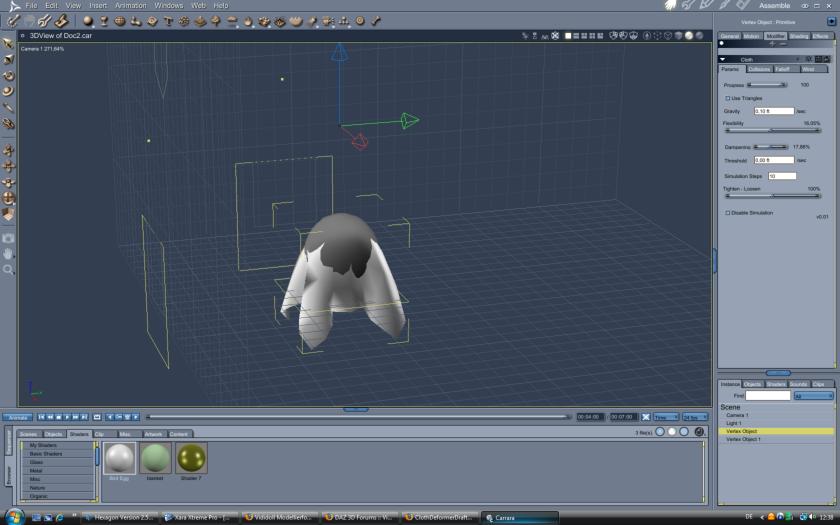840x525 pixels.
Task: Select the rotate tool in left toolbar
Action: 8,75
